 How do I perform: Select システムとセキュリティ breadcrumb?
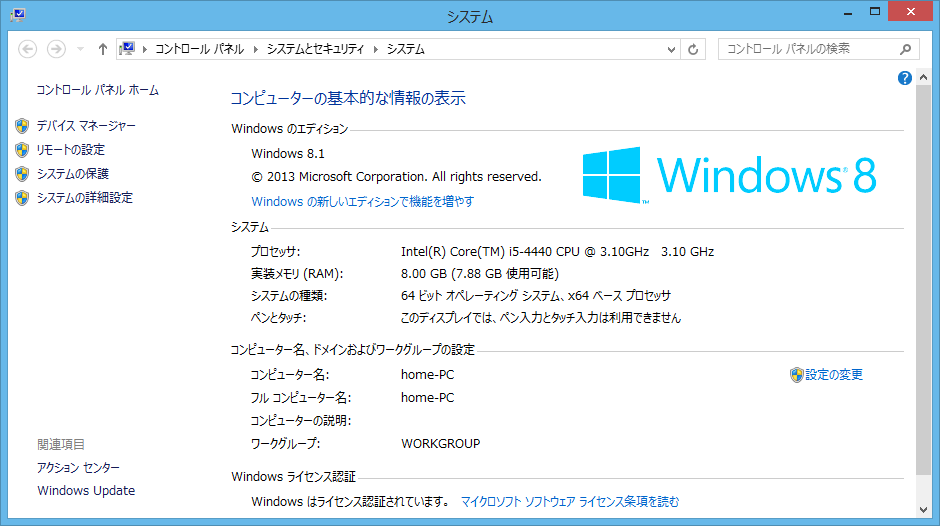(315, 49)
